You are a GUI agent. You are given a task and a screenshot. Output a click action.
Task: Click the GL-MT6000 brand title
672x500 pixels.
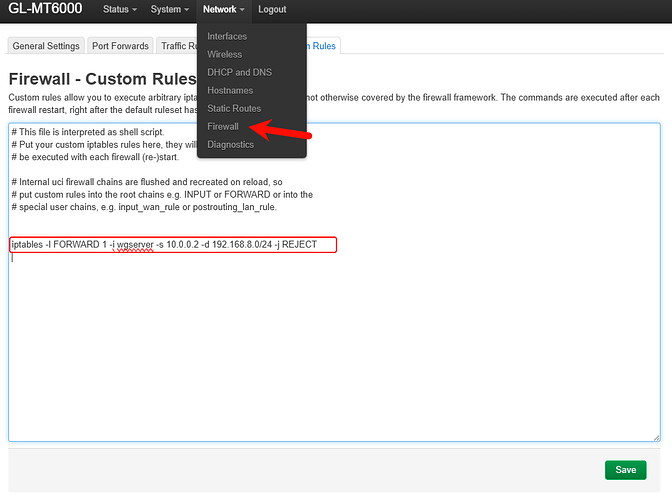pyautogui.click(x=45, y=10)
